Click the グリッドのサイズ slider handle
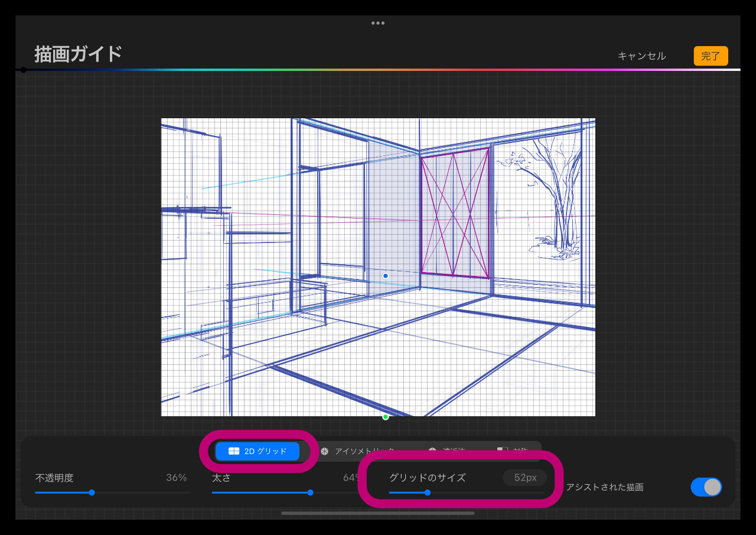 428,492
